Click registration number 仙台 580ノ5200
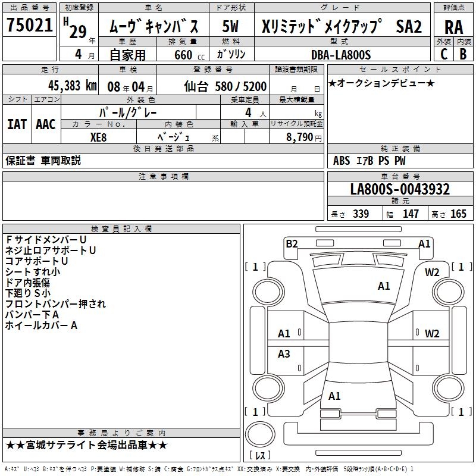The height and width of the screenshot is (476, 476). pyautogui.click(x=226, y=87)
